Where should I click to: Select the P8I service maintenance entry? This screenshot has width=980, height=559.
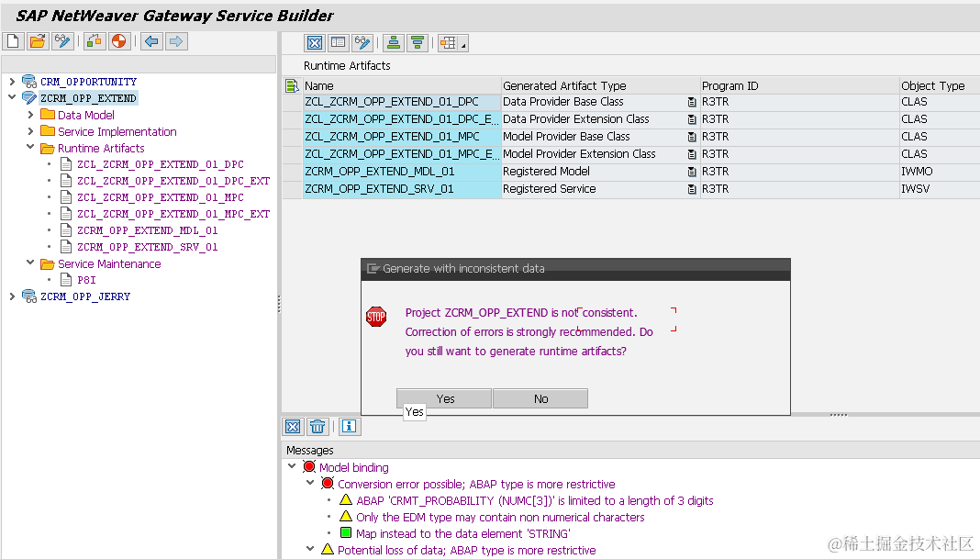pos(86,280)
